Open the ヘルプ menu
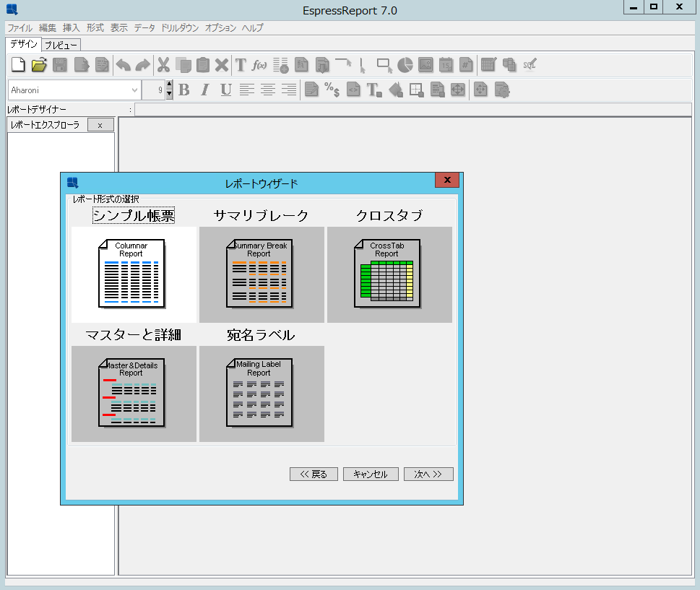Screen dimensions: 700x590 click(253, 27)
